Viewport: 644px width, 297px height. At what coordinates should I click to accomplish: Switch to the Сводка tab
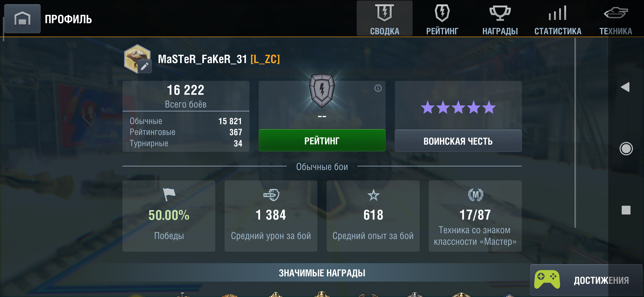point(384,18)
